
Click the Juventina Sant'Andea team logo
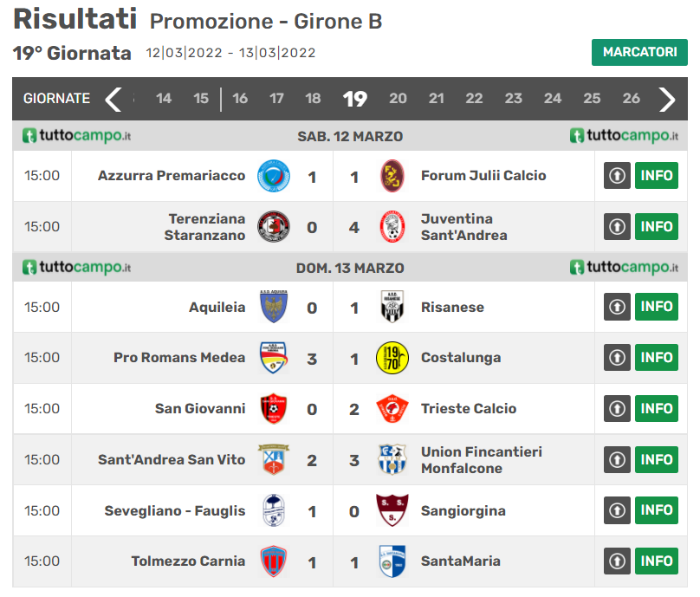392,227
